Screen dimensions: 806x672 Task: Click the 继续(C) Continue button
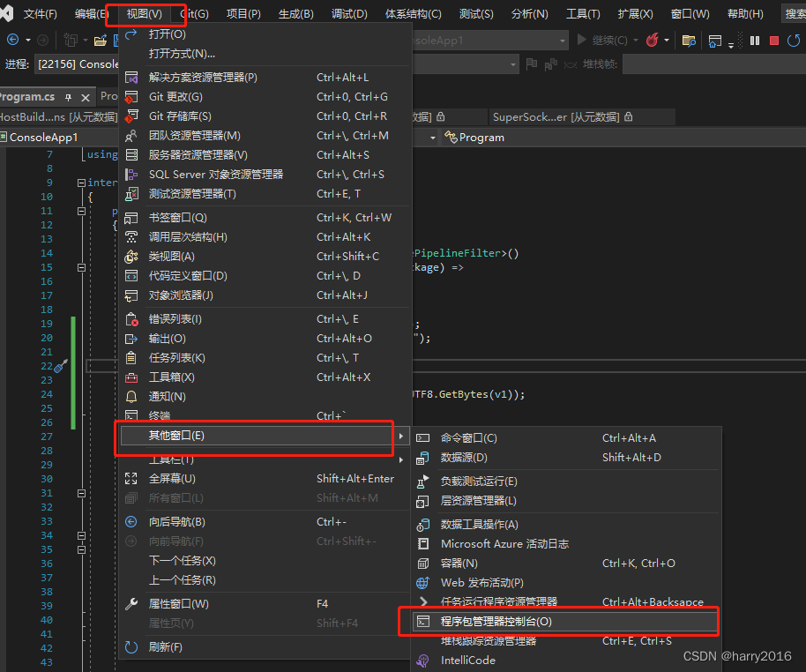(598, 40)
